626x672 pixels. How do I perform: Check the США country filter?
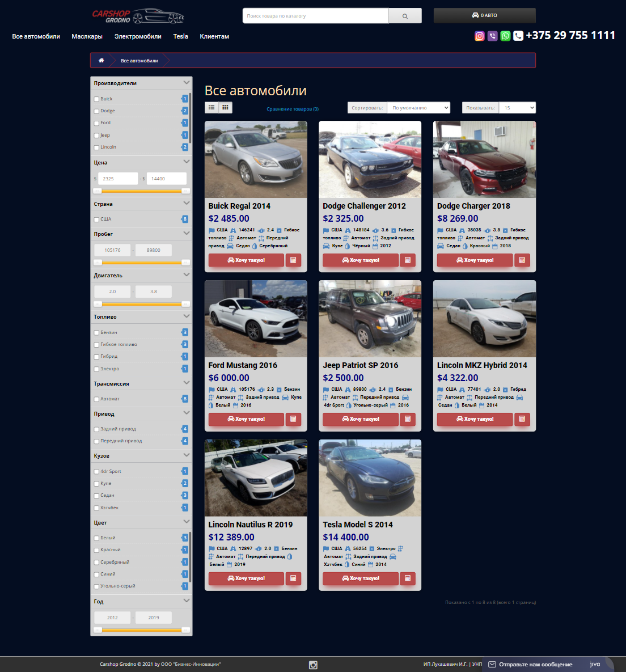(96, 219)
